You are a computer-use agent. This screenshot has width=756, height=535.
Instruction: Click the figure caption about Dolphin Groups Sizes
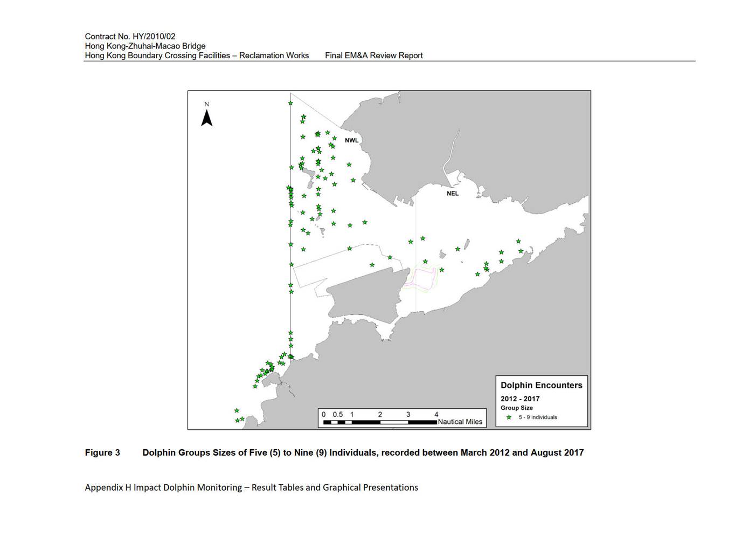363,452
